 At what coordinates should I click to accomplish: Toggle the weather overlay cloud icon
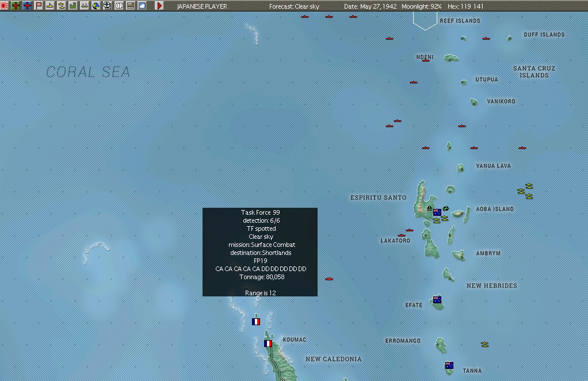coord(142,6)
